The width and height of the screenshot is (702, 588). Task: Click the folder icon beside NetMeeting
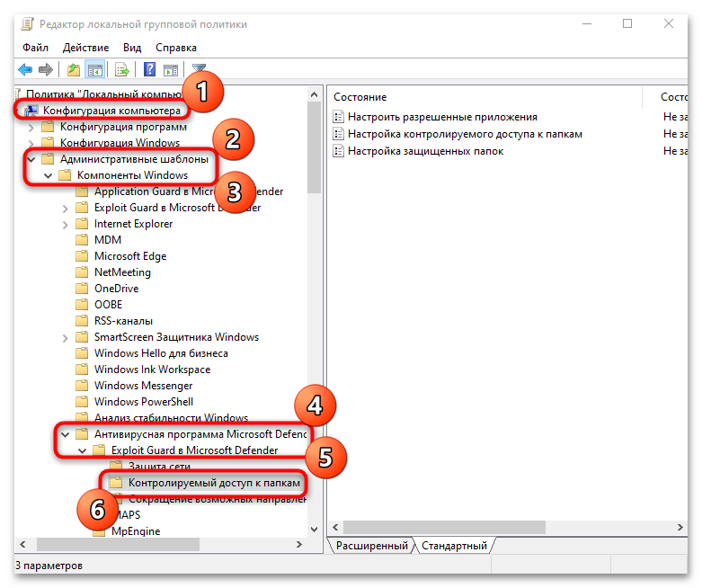(82, 272)
